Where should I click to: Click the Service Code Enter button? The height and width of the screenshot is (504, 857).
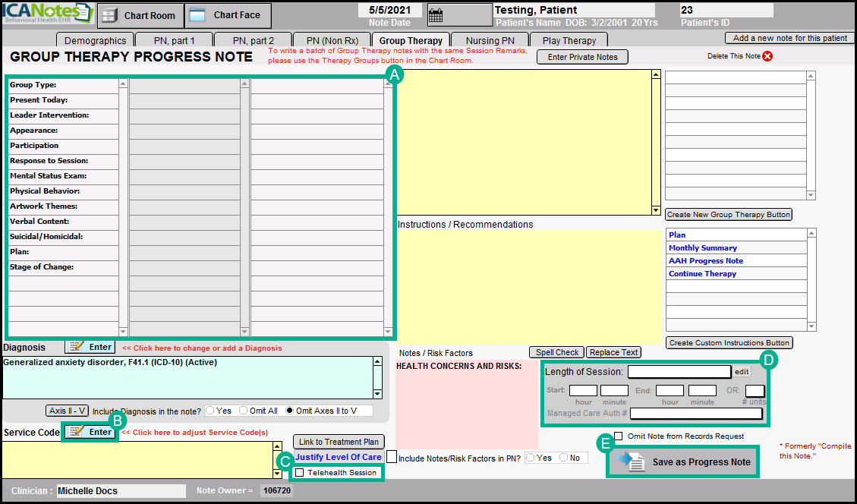[x=90, y=432]
